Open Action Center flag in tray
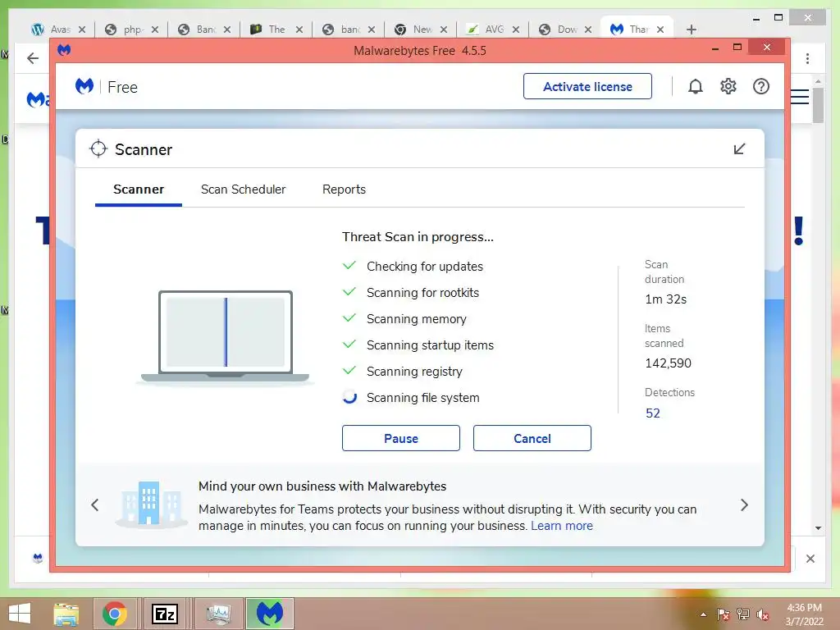 724,614
